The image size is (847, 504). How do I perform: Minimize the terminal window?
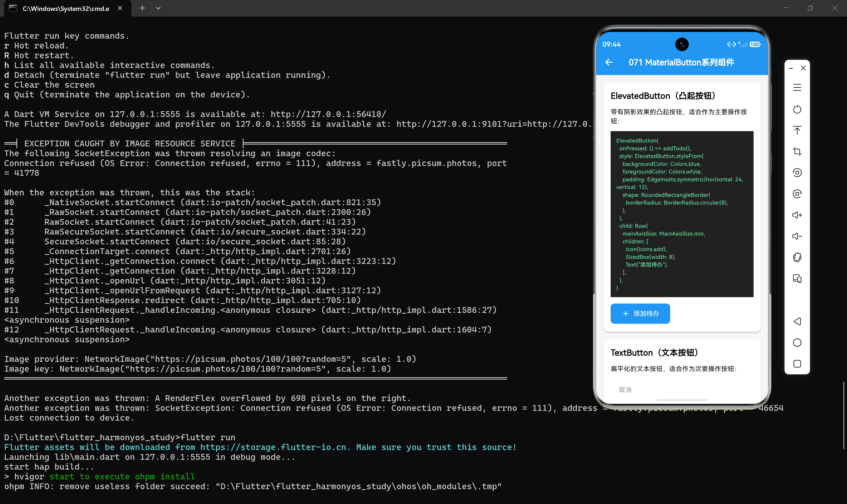click(x=786, y=8)
